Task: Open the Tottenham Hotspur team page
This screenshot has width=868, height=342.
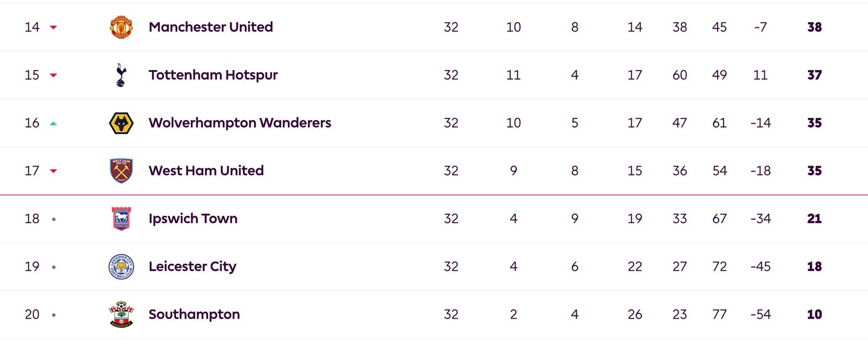Action: [x=213, y=75]
